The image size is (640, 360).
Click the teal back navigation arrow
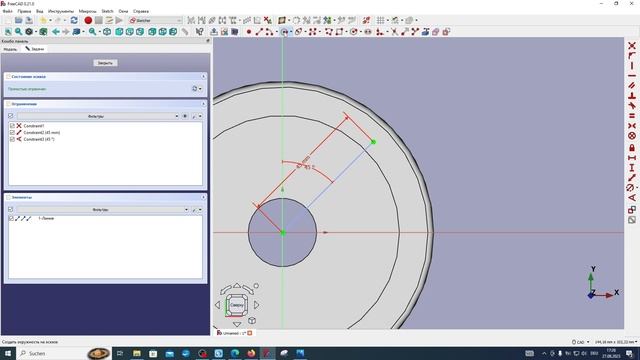point(56,31)
